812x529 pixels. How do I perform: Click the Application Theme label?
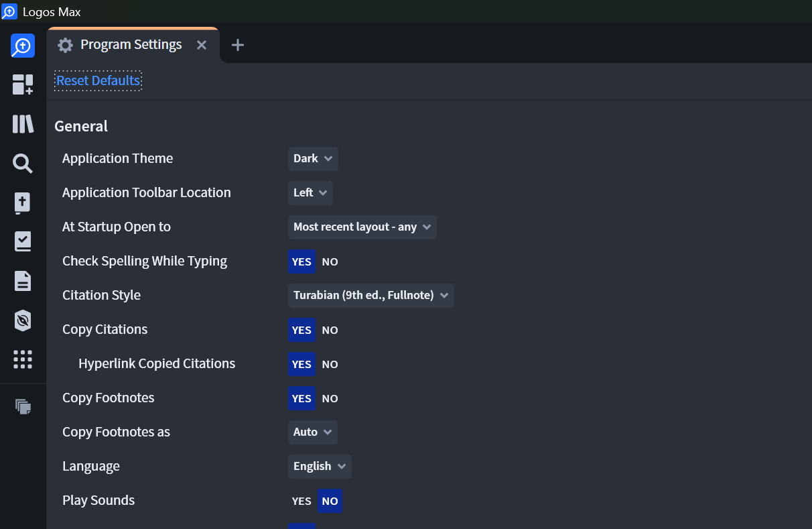(x=117, y=158)
